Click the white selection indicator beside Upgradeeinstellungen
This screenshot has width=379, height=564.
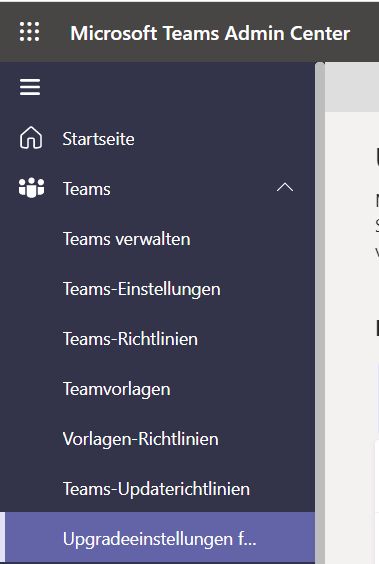pos(2,538)
